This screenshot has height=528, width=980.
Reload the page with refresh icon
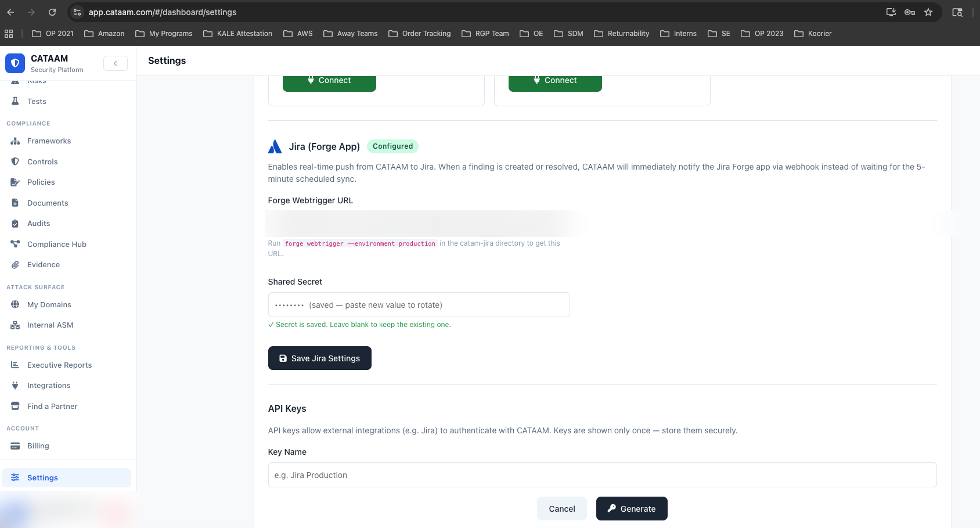[x=52, y=12]
